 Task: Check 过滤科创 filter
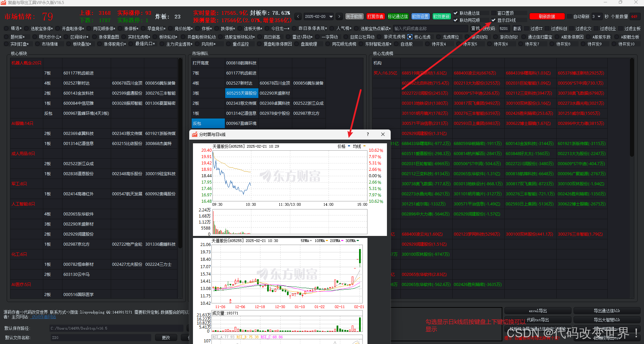[547, 29]
